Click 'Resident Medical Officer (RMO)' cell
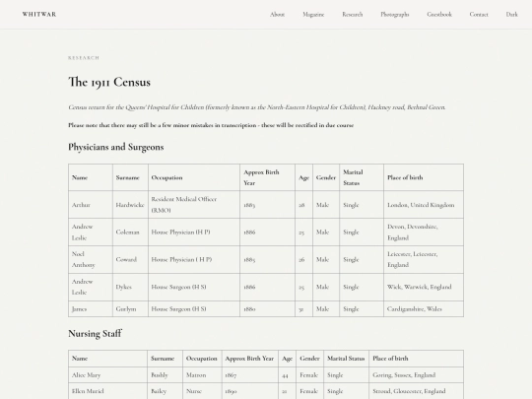The width and height of the screenshot is (532, 399). 194,205
